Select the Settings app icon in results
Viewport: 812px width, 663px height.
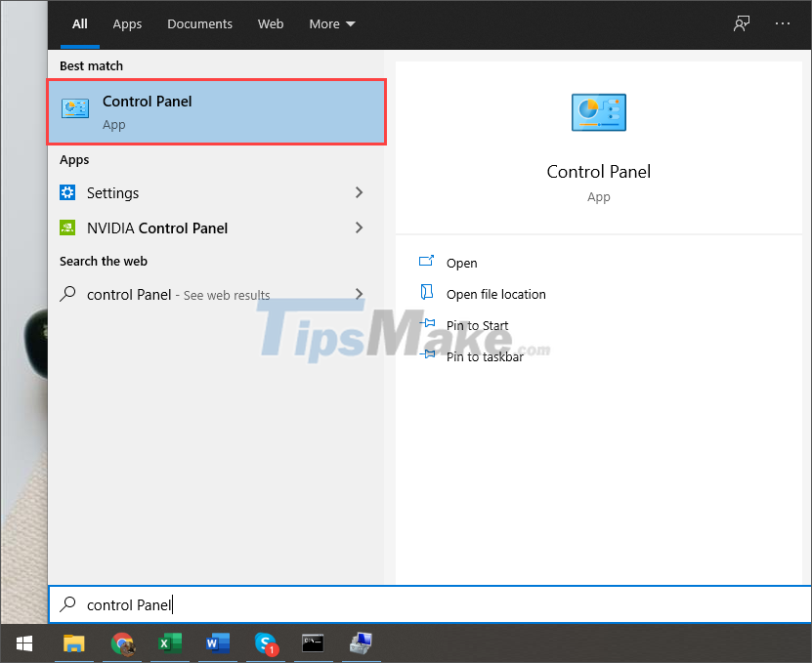[66, 192]
